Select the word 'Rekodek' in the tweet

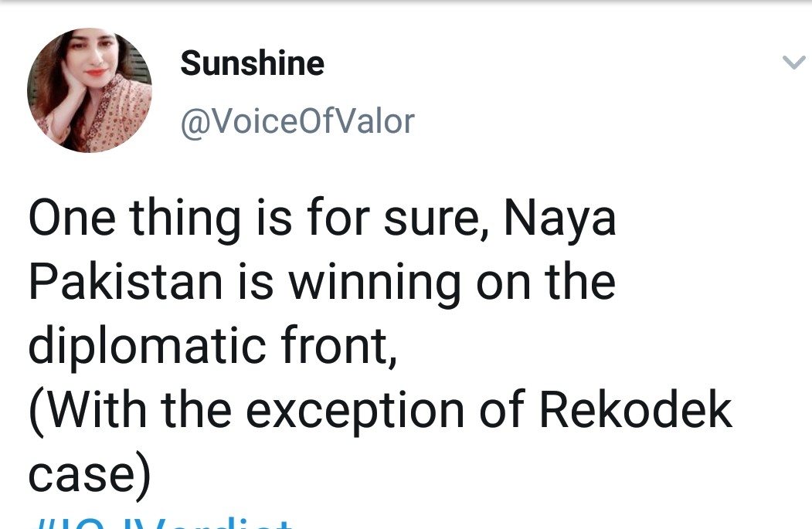tap(636, 409)
